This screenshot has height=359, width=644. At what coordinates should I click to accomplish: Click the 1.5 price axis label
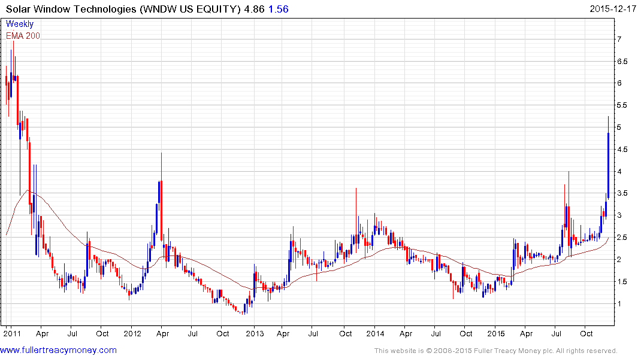point(622,282)
